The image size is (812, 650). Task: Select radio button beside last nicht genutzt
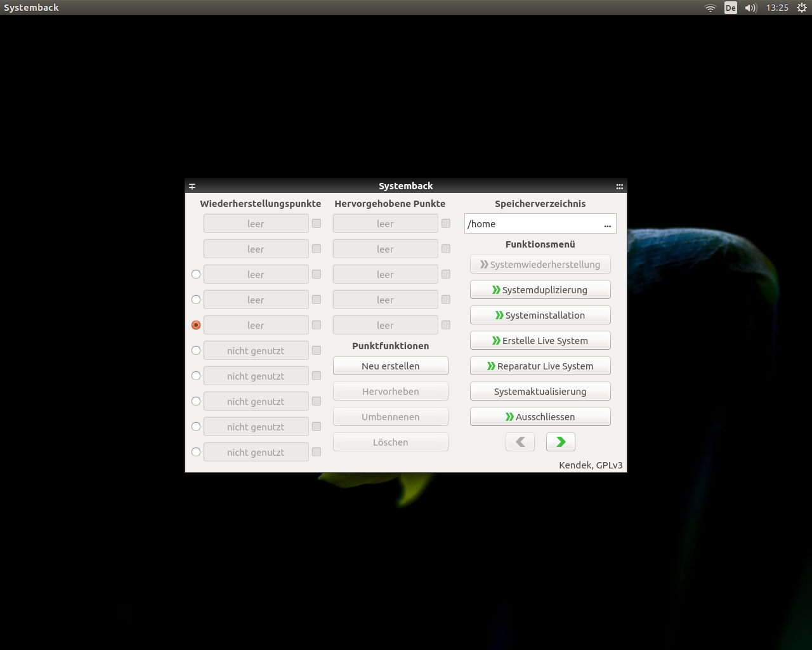click(196, 452)
